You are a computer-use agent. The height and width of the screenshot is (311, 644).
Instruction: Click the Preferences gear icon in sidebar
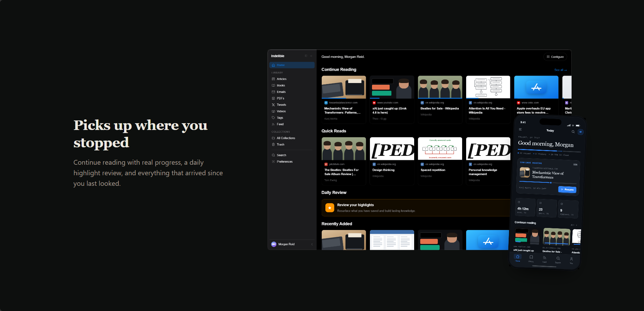(x=273, y=162)
